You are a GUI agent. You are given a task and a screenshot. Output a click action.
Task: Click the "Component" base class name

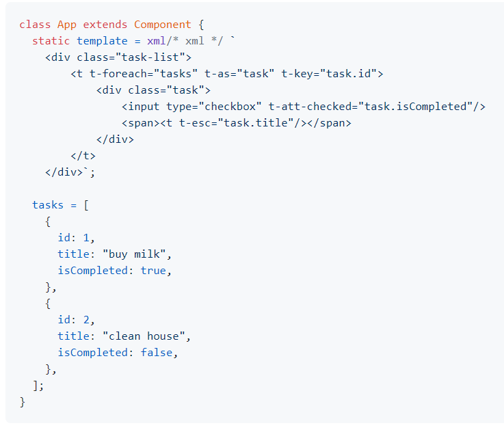tap(163, 25)
